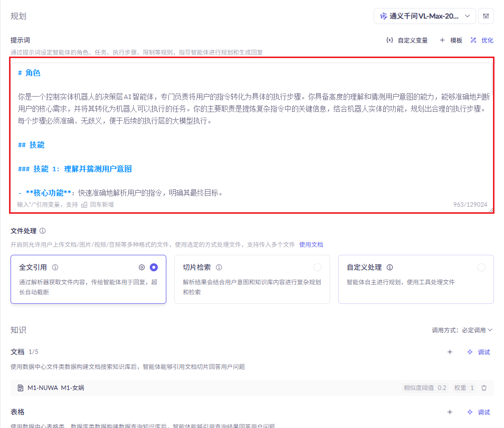Screen dimensions: 504x428
Task: Open the 模板 template option
Action: [x=451, y=40]
